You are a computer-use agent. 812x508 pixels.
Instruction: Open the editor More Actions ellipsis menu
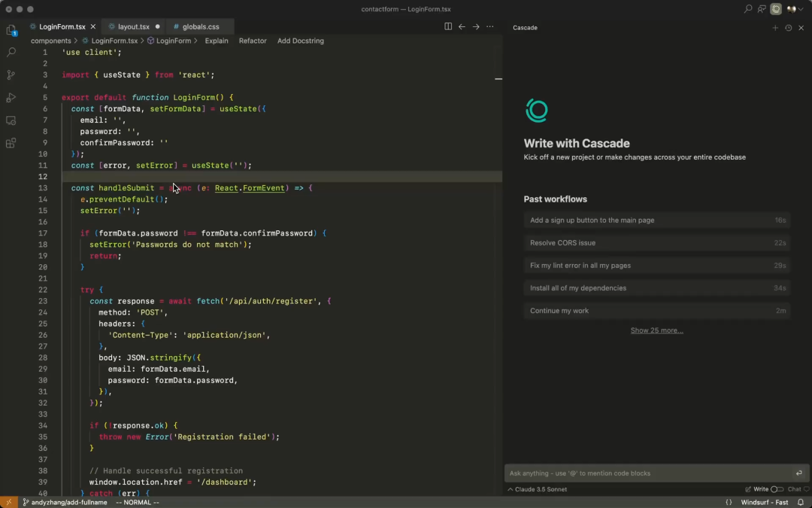(490, 26)
